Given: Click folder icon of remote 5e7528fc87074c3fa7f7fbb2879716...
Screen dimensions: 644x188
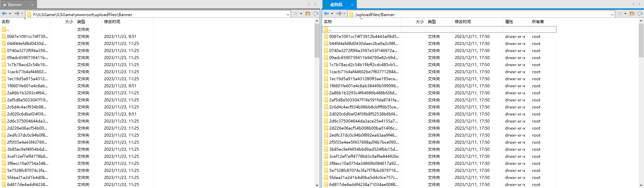Looking at the screenshot, I should pos(326,171).
